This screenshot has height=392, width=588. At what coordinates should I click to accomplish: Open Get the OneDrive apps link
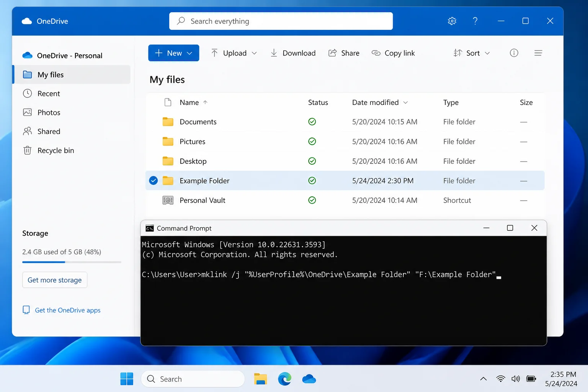tap(62, 310)
